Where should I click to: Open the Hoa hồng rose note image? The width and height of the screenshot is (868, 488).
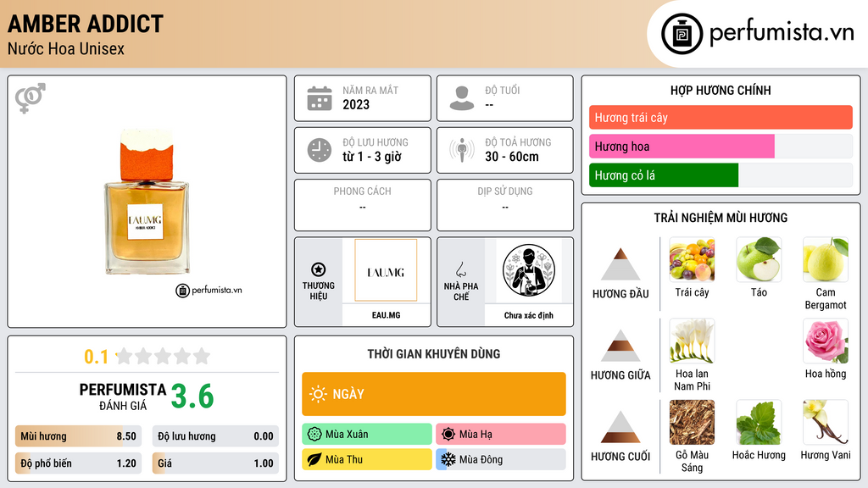826,341
